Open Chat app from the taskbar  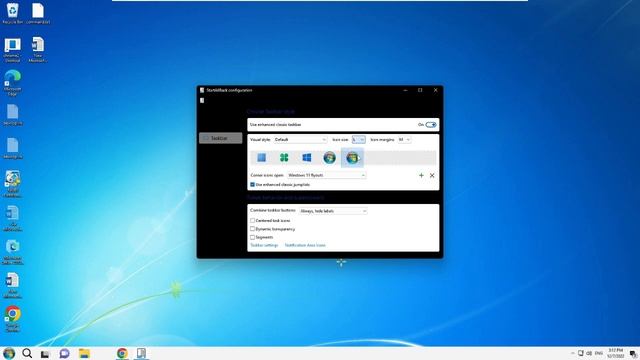click(x=64, y=353)
